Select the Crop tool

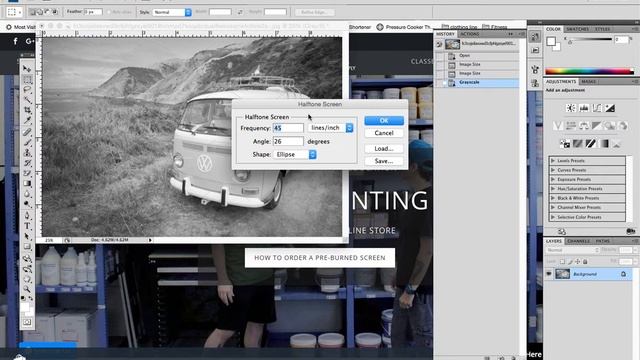pyautogui.click(x=27, y=110)
